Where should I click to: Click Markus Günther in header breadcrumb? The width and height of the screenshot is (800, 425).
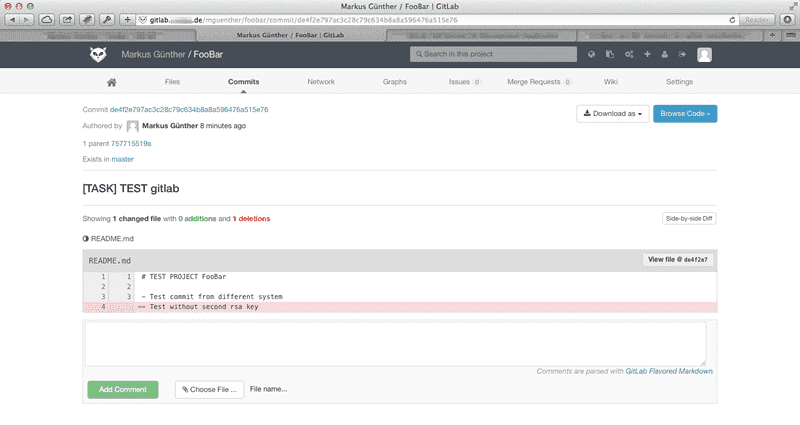tap(153, 55)
